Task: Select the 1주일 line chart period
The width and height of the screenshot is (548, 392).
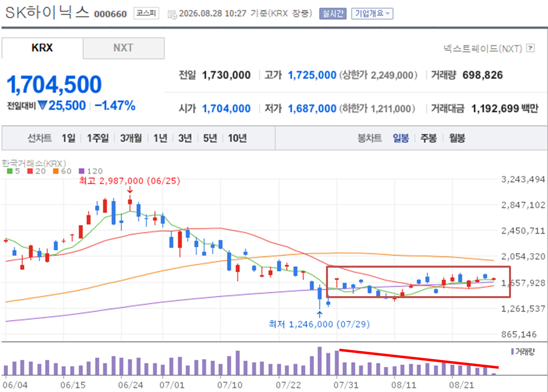Action: (x=98, y=138)
